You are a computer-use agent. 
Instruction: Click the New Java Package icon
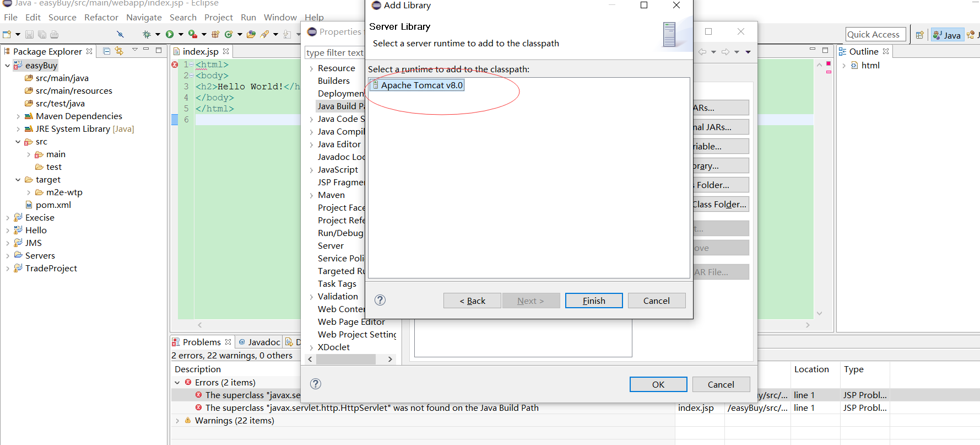[x=215, y=34]
